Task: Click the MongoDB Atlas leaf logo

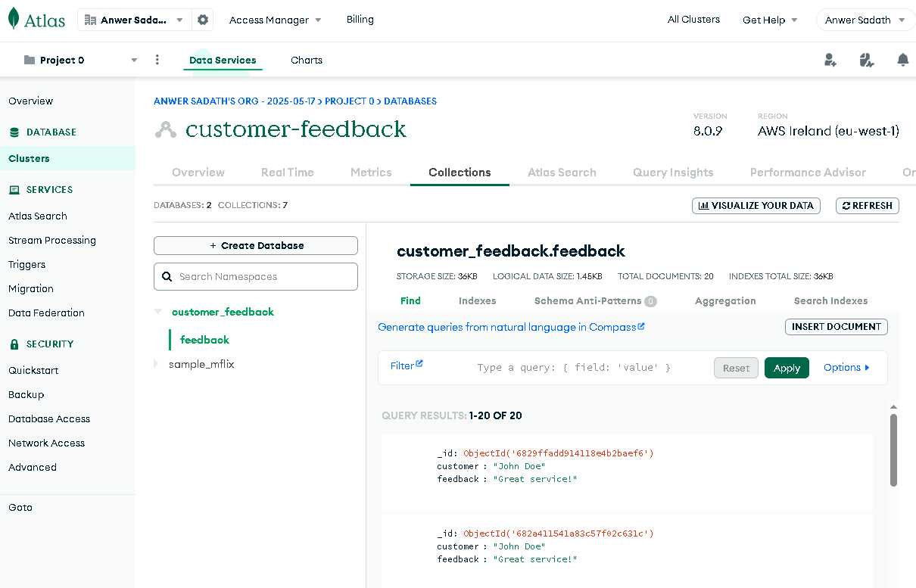Action: tap(14, 19)
